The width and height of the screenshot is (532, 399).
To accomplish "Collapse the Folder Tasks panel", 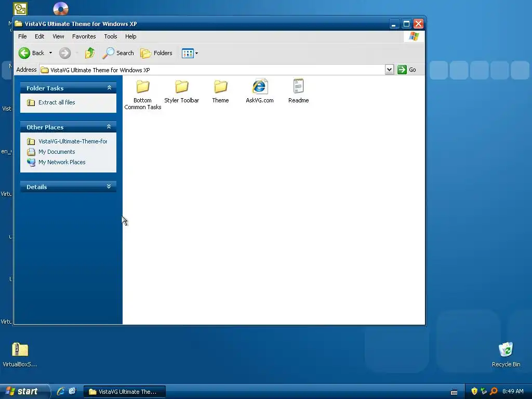I will point(109,88).
